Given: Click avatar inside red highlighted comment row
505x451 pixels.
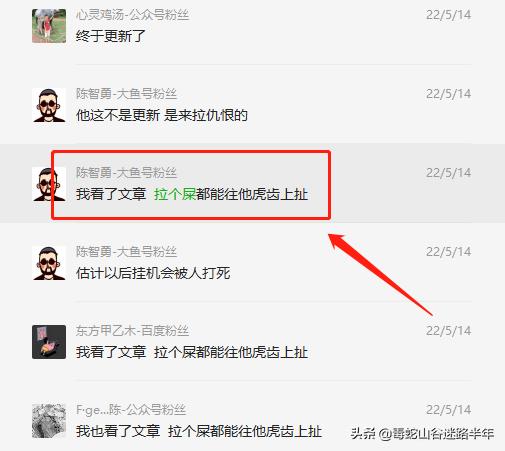Looking at the screenshot, I should point(49,184).
